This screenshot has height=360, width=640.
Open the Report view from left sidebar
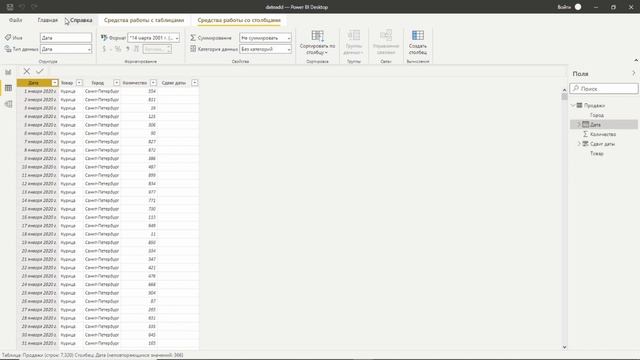(8, 72)
